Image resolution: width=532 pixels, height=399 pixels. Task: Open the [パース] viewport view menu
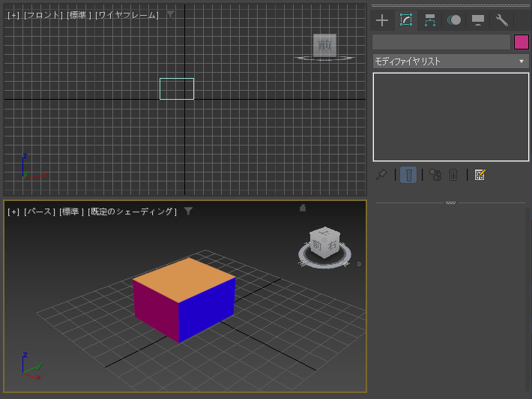click(x=40, y=211)
